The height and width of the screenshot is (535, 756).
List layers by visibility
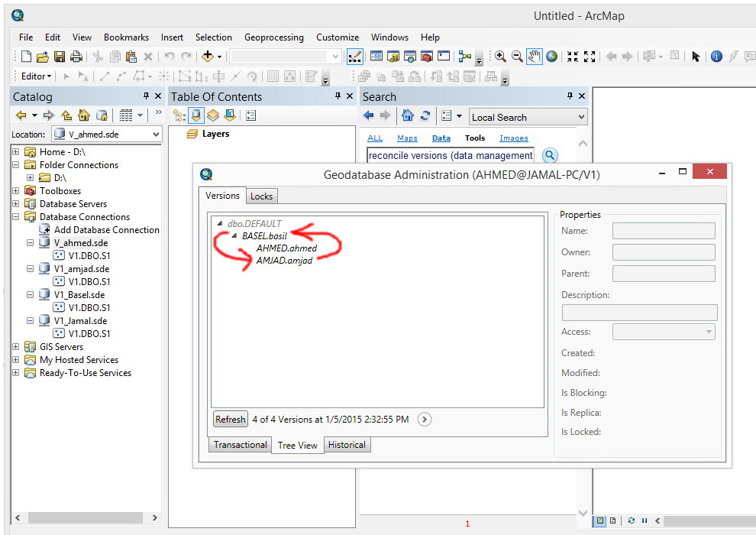click(x=212, y=115)
